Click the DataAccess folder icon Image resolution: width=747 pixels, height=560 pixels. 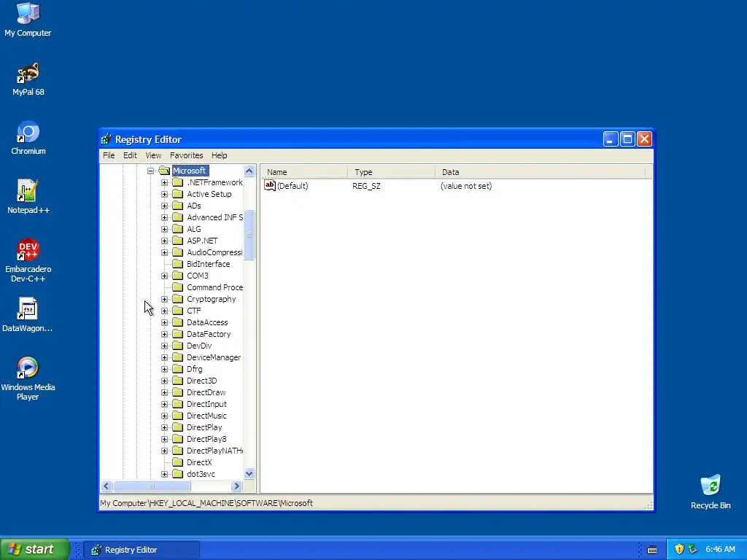click(178, 322)
